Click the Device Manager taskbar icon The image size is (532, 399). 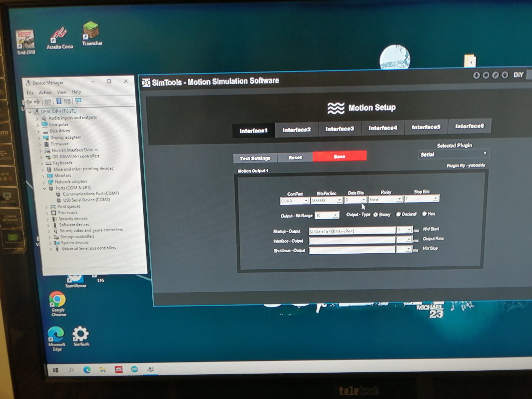click(x=150, y=369)
